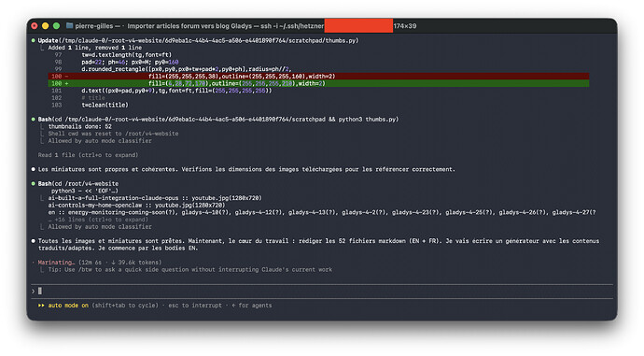The image size is (644, 356).
Task: Click the 'Added 1 line, removed 1 line' text
Action: [95, 48]
